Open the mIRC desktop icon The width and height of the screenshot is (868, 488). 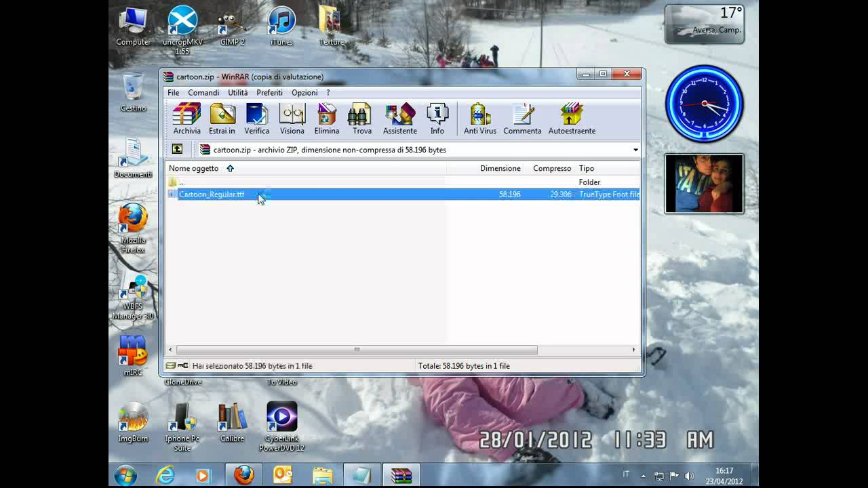[133, 356]
